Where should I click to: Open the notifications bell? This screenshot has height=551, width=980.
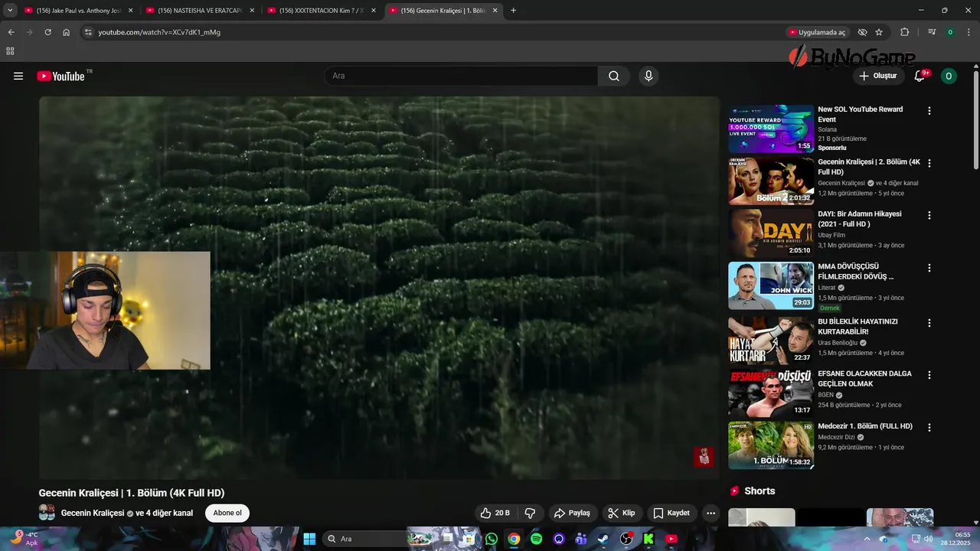click(920, 76)
